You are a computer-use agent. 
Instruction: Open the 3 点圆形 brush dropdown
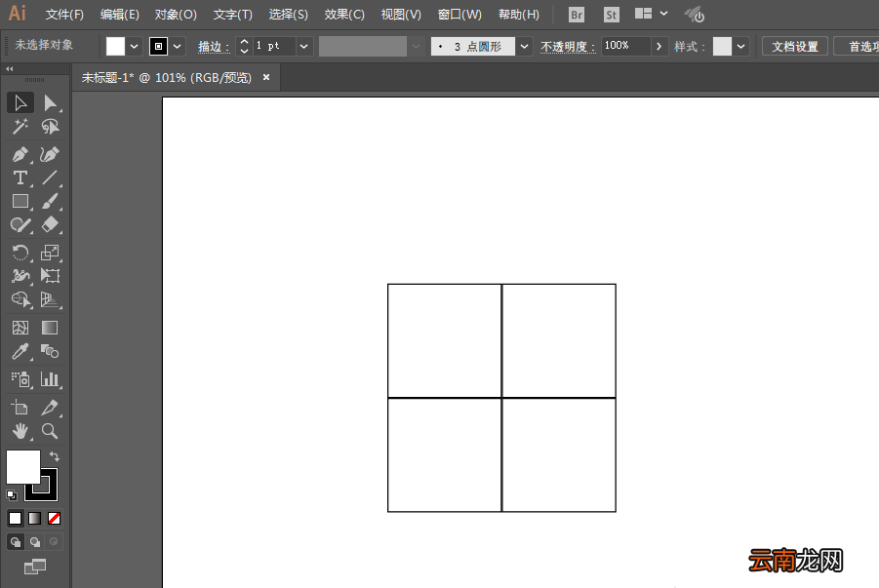pyautogui.click(x=524, y=47)
